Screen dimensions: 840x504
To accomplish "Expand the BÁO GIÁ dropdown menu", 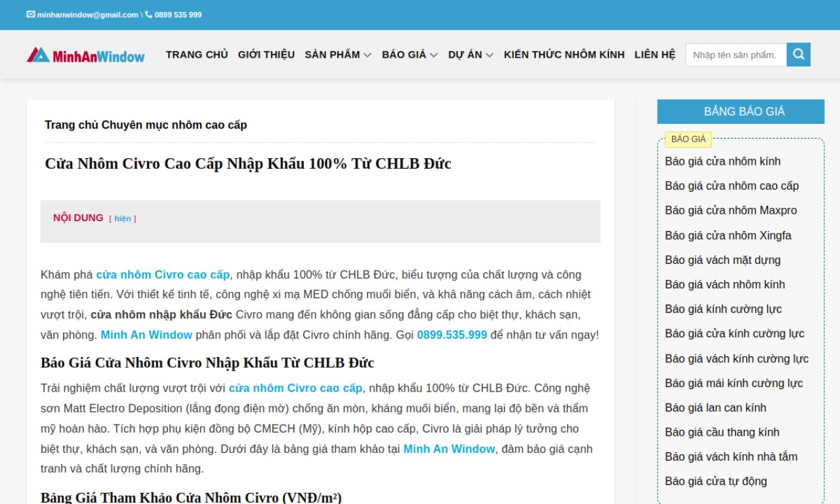I will pos(409,55).
